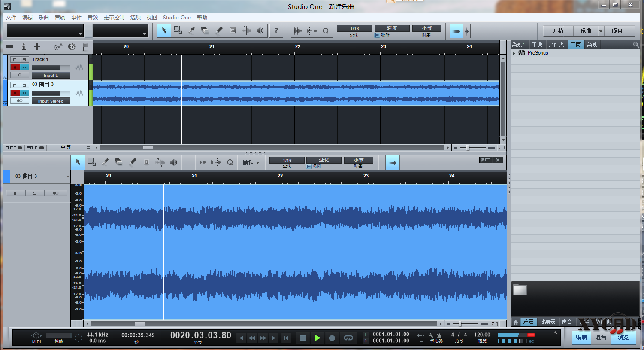This screenshot has width=644, height=350.
Task: Select the Listen speaker tool in main toolbar
Action: pyautogui.click(x=260, y=30)
